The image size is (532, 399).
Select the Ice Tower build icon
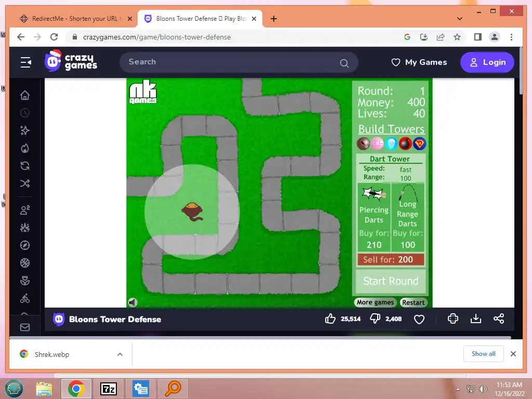point(391,143)
